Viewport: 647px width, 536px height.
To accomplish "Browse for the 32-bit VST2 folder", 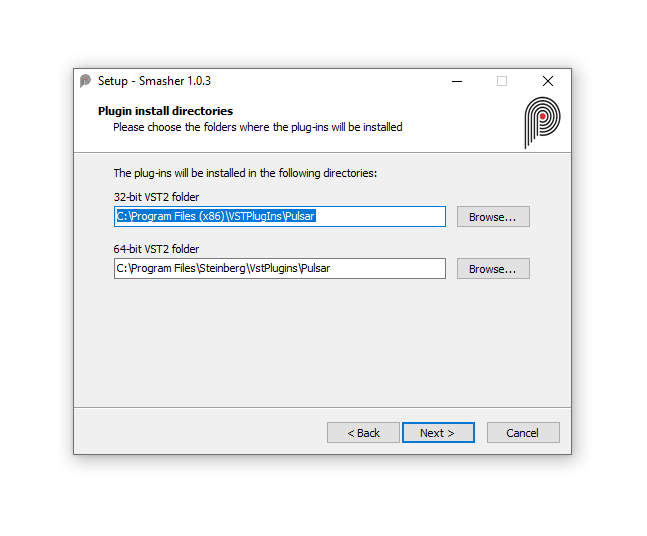I will [493, 217].
